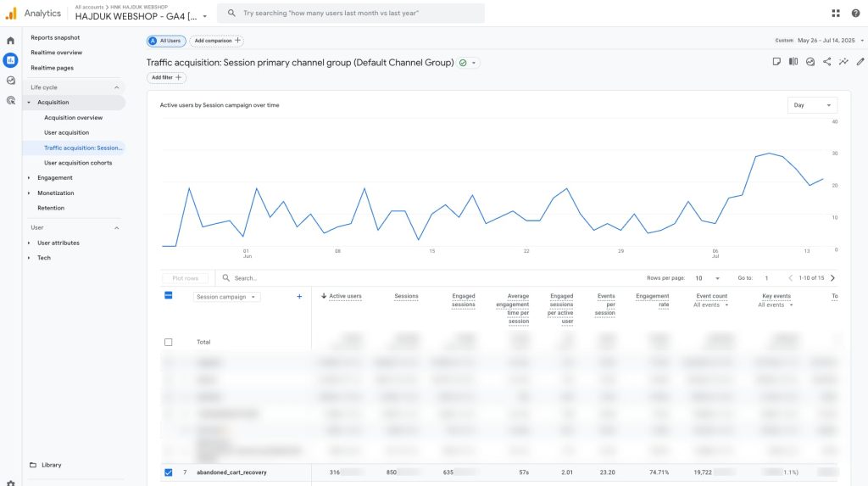Click the table search magnifier icon
Image resolution: width=868 pixels, height=486 pixels.
225,277
